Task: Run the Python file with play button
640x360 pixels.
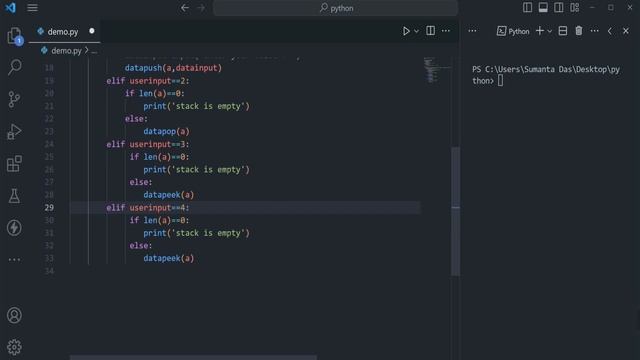Action: tap(406, 31)
